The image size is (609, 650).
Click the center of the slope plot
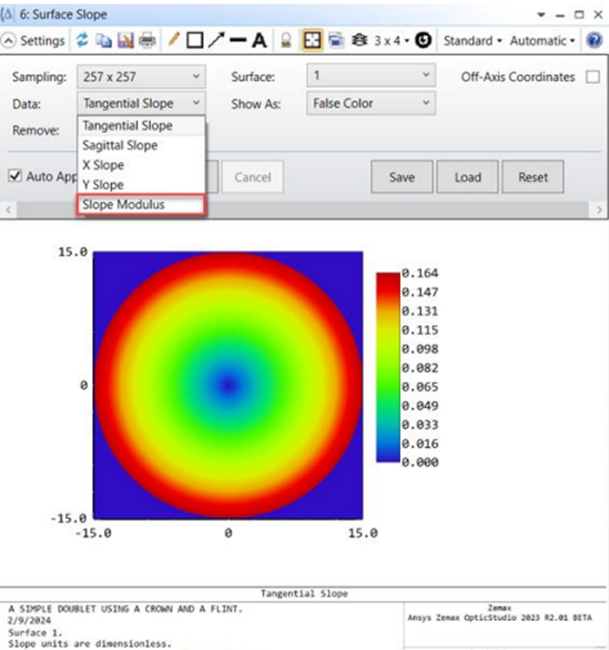tap(228, 385)
